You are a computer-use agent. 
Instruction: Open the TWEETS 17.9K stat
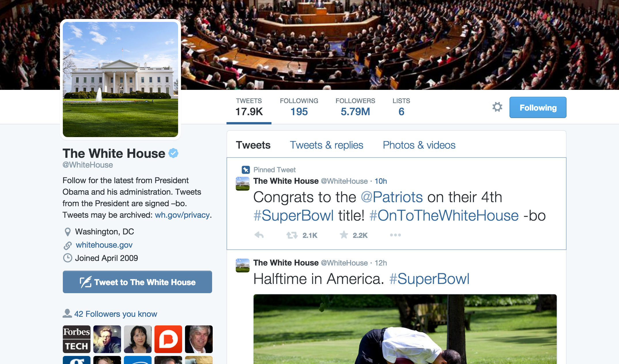[249, 107]
